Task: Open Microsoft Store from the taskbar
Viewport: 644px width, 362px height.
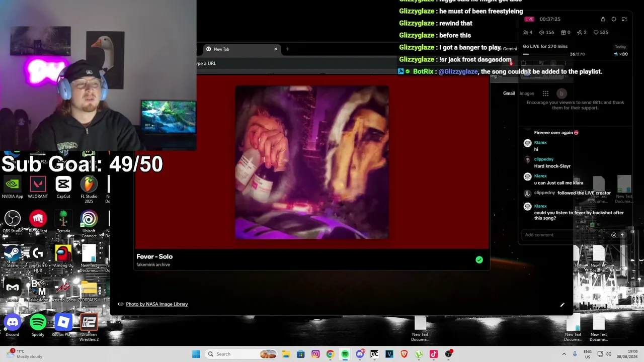Action: (x=300, y=354)
